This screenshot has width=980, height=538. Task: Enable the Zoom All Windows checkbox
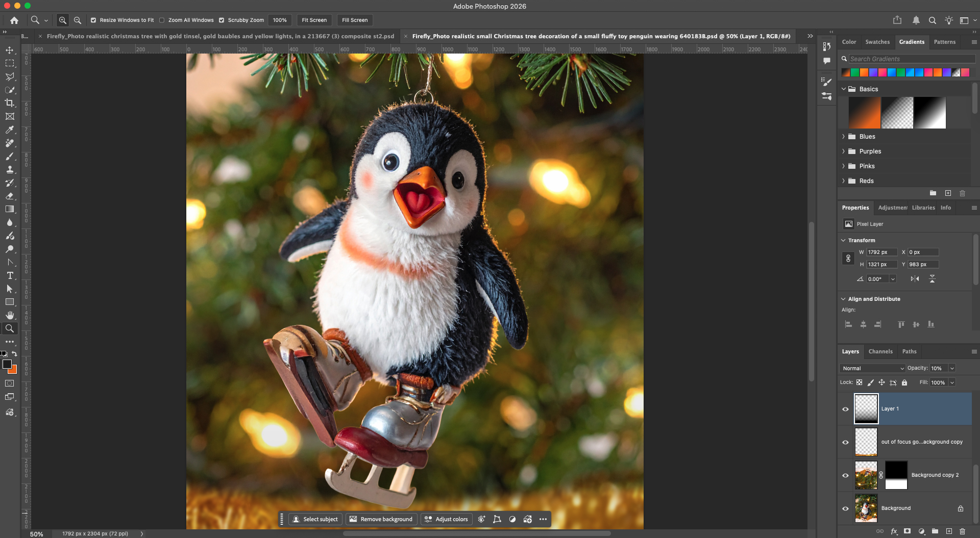click(162, 20)
